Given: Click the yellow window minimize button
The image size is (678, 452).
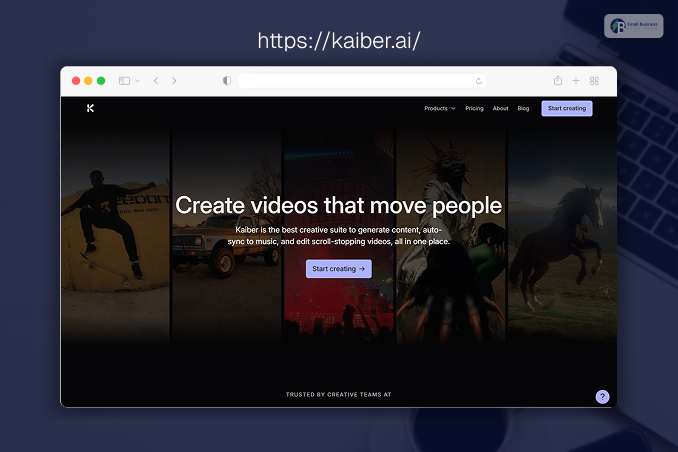Looking at the screenshot, I should pos(88,81).
